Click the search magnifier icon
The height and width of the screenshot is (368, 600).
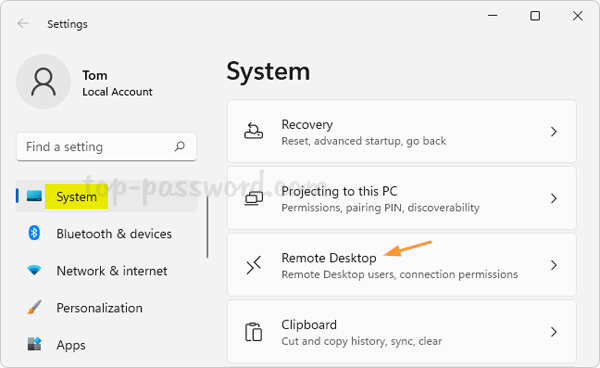click(x=180, y=146)
